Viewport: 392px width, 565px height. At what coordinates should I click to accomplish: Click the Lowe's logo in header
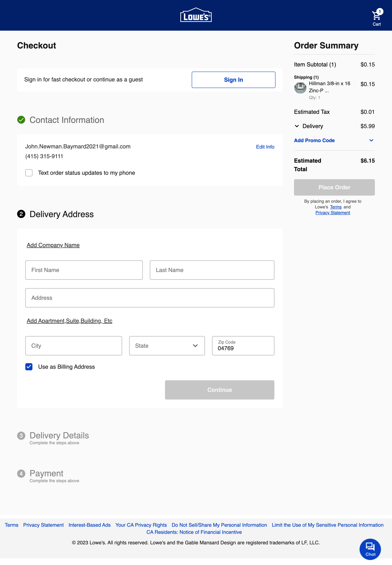[x=196, y=15]
